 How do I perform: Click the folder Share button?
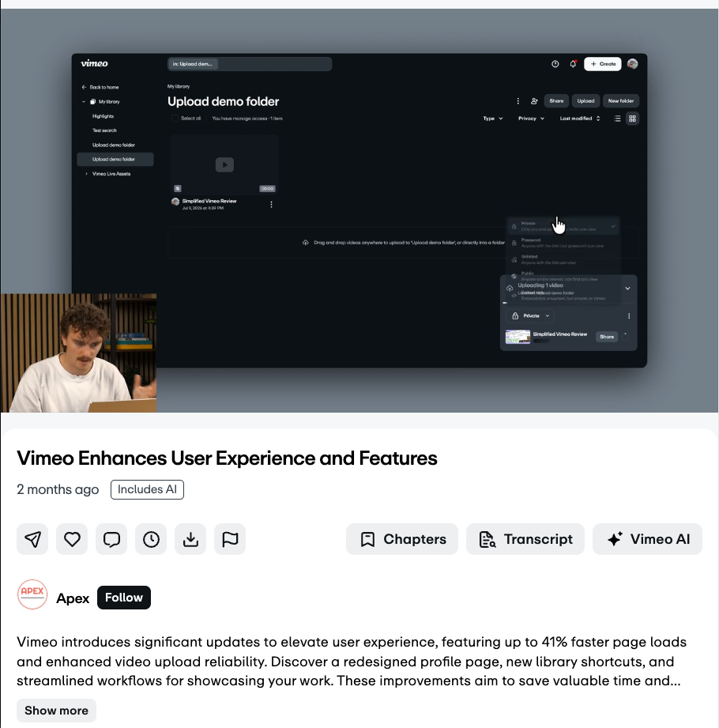coord(556,100)
